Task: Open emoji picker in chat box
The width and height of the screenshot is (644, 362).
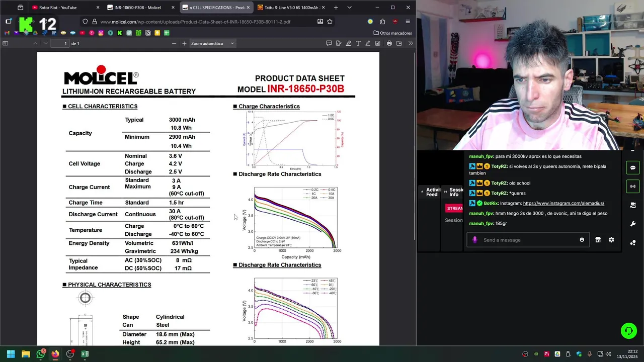Action: 582,240
